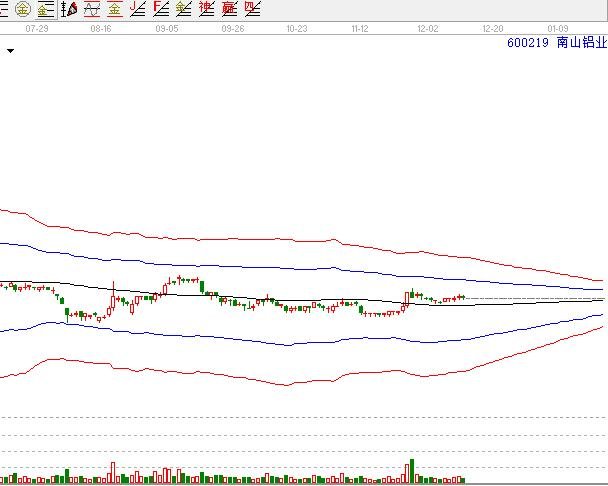Image resolution: width=608 pixels, height=486 pixels.
Task: Click the stock name 600219 南山铝业
Action: point(557,42)
